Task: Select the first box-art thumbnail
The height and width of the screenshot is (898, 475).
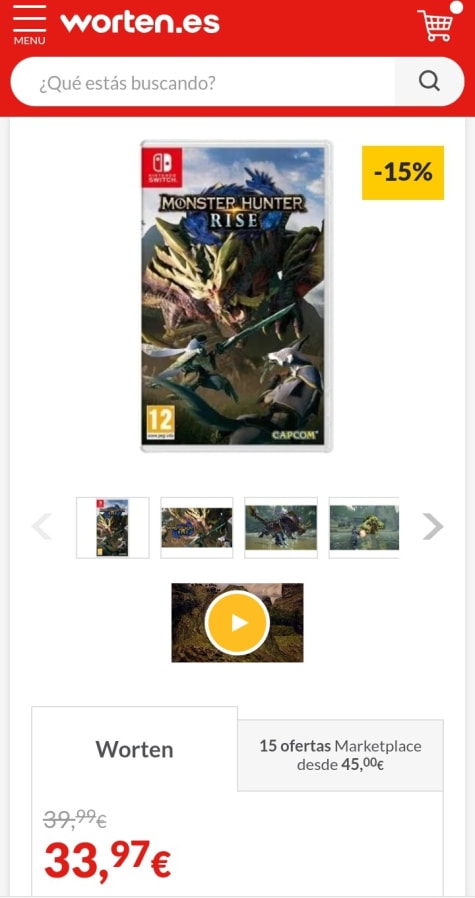Action: pos(113,527)
